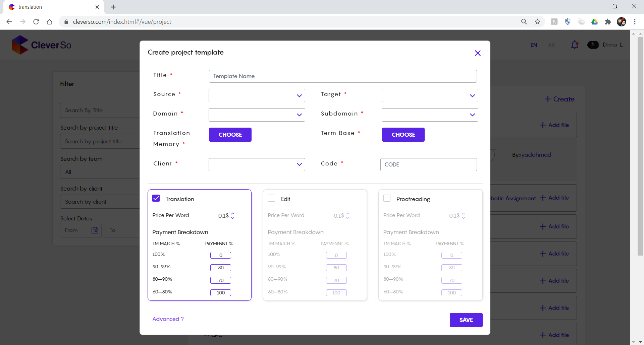The height and width of the screenshot is (345, 644).
Task: Open the Advanced options link
Action: tap(168, 319)
